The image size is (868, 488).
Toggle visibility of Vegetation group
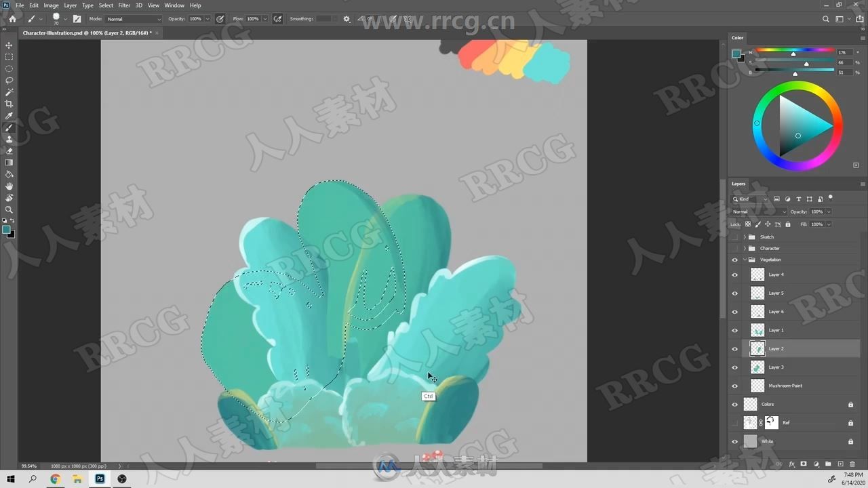(734, 260)
